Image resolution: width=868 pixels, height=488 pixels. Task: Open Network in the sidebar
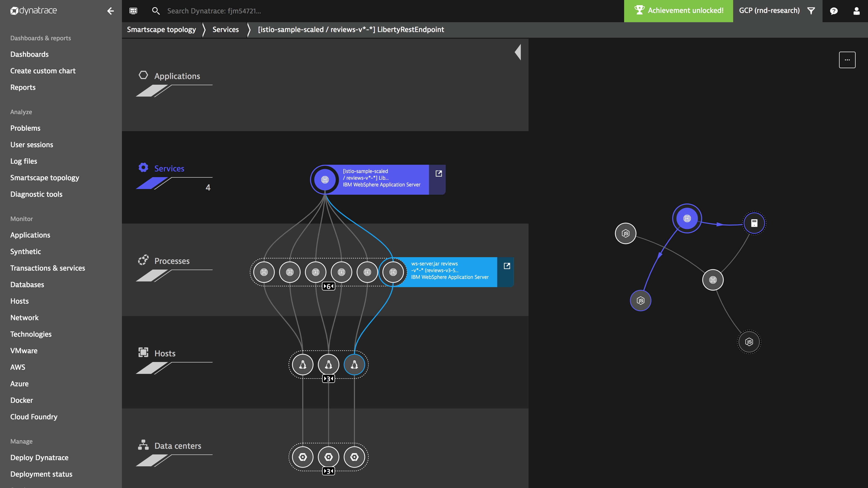click(25, 318)
